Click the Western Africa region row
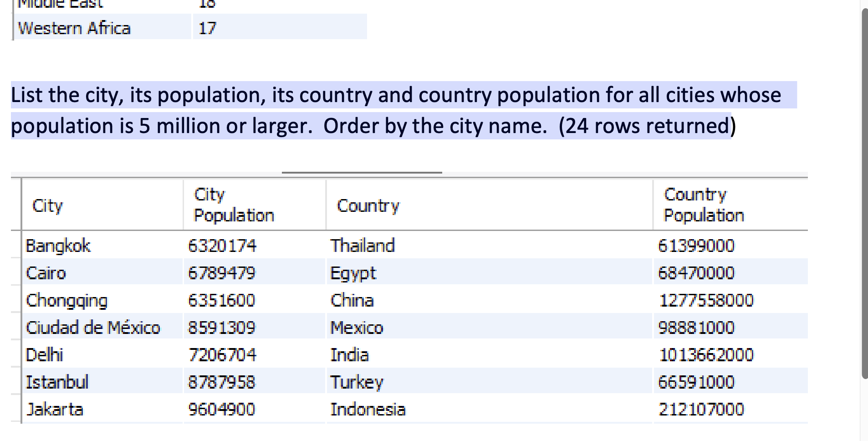868x441 pixels. (x=74, y=28)
